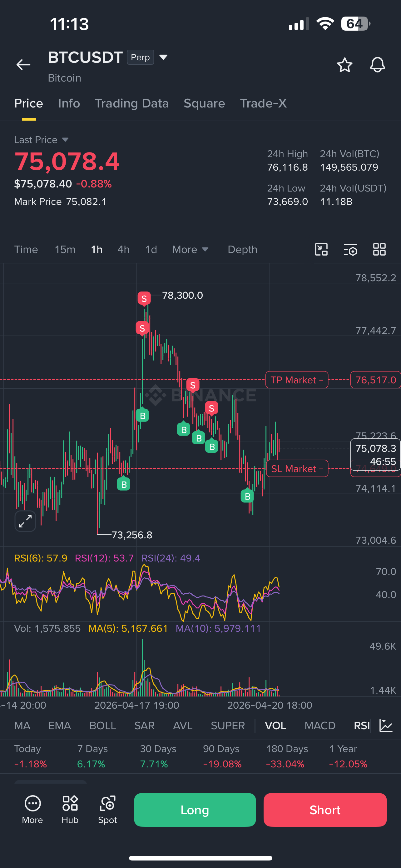Select the 15m timeframe
Screen dimensions: 401x868
tap(65, 250)
